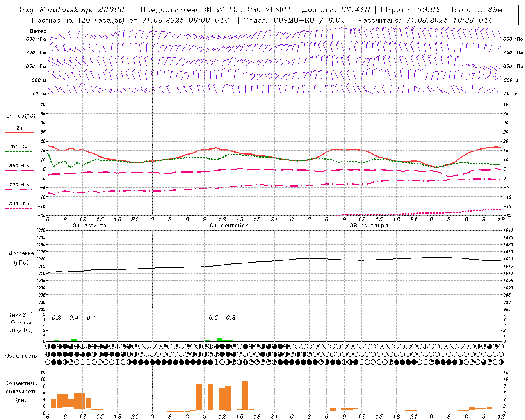Click the tallest orange convective cloud bar
This screenshot has height=420, width=525.
click(245, 395)
